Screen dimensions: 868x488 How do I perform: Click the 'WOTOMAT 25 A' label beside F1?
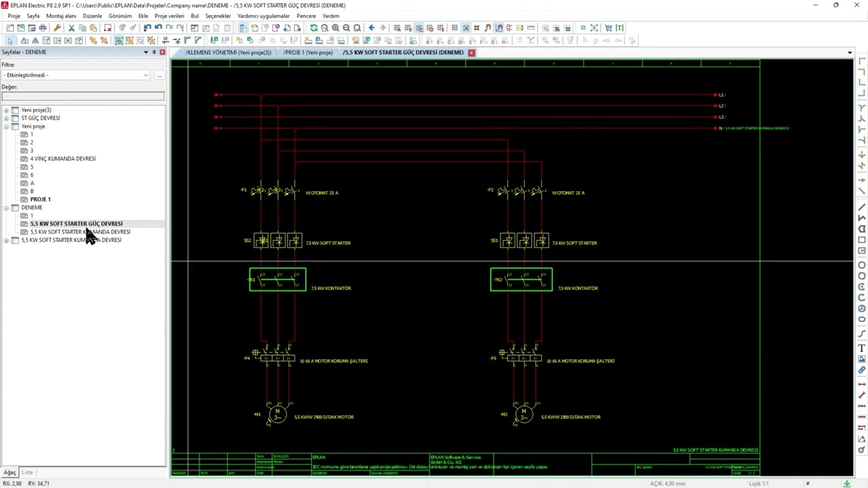(321, 192)
